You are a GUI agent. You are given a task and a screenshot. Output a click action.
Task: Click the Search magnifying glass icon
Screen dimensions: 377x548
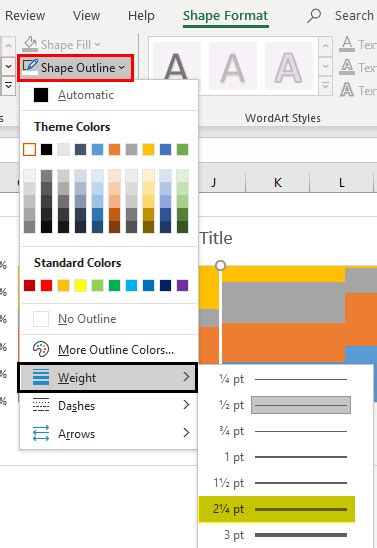pos(314,16)
